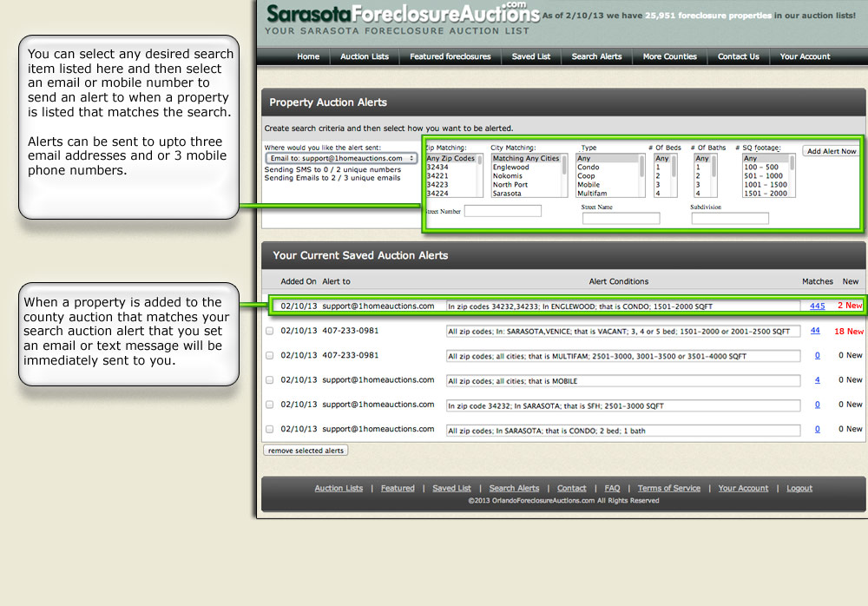Check the 'that is MOBILE' alert checkbox
Screen dimensions: 868x606
tap(270, 380)
